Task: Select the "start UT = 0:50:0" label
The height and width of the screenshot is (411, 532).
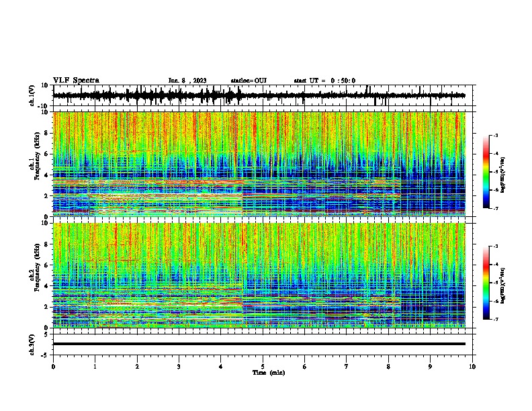Action: tap(324, 81)
